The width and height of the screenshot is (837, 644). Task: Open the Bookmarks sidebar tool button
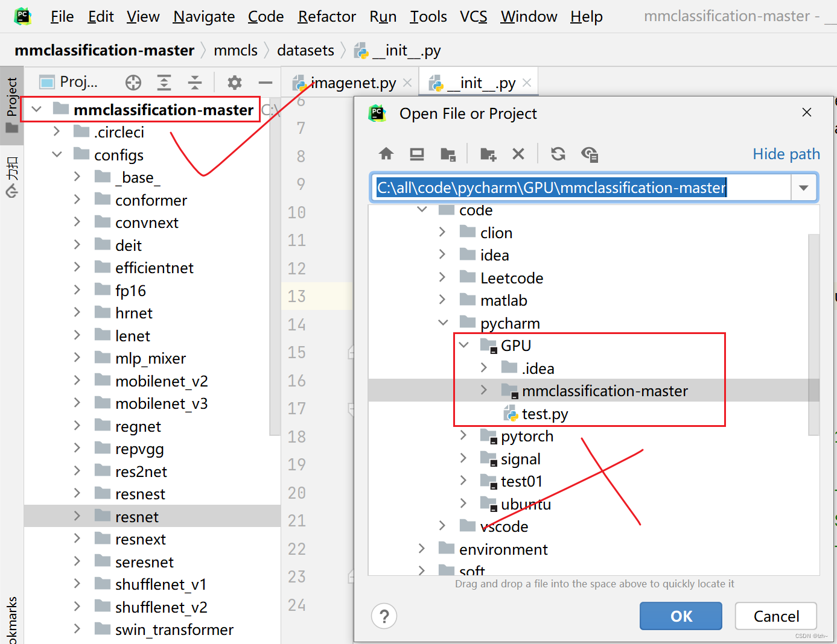click(11, 620)
